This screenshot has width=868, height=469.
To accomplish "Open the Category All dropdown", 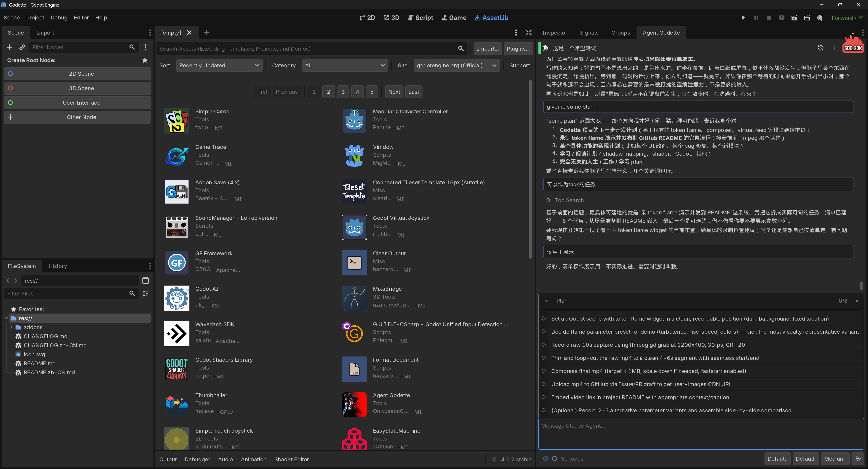I will [x=345, y=65].
